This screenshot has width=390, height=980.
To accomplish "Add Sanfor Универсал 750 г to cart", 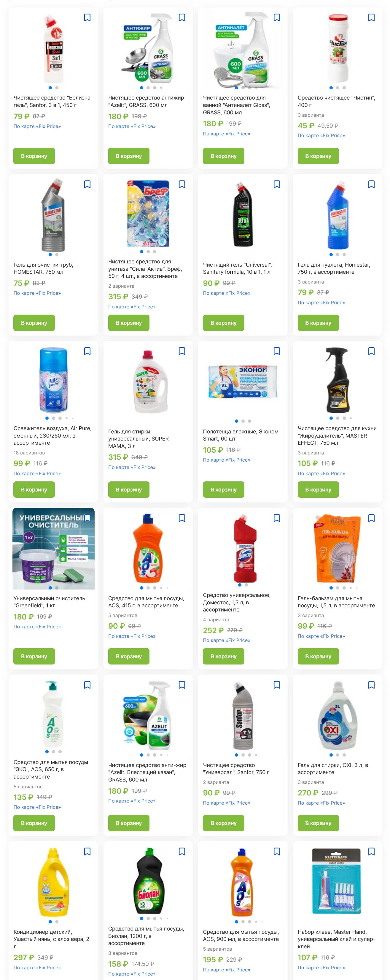I will pos(224,823).
